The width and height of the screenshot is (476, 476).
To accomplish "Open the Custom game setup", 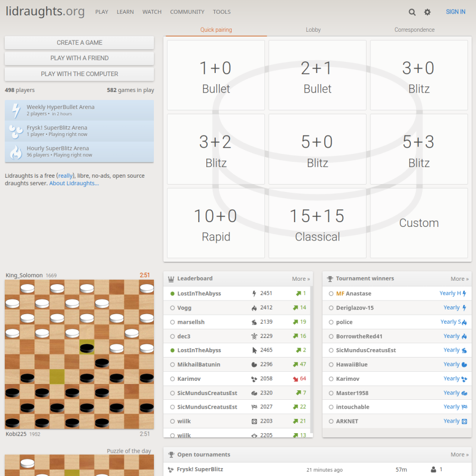I will click(x=419, y=223).
